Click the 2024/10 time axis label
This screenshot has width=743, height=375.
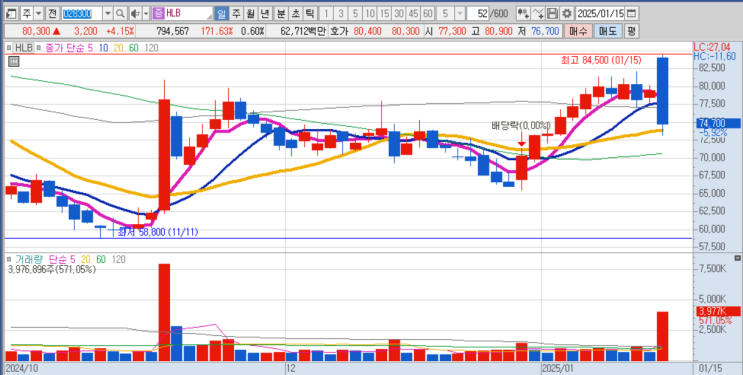21,368
